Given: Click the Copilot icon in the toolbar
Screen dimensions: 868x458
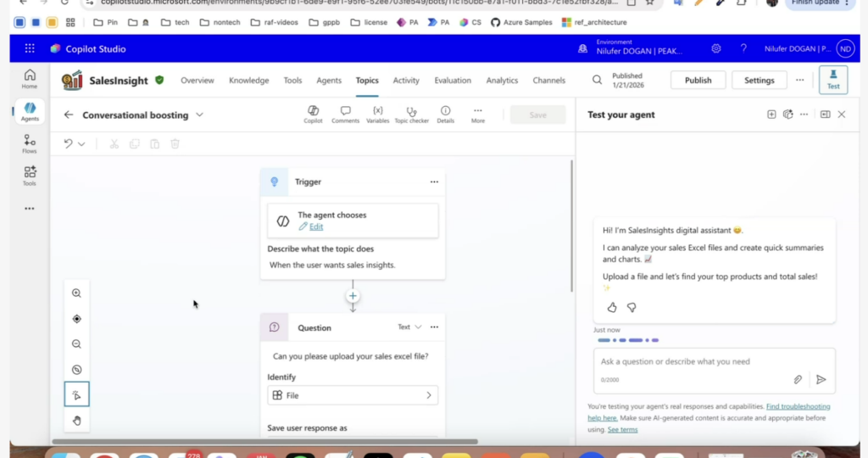Looking at the screenshot, I should click(313, 114).
